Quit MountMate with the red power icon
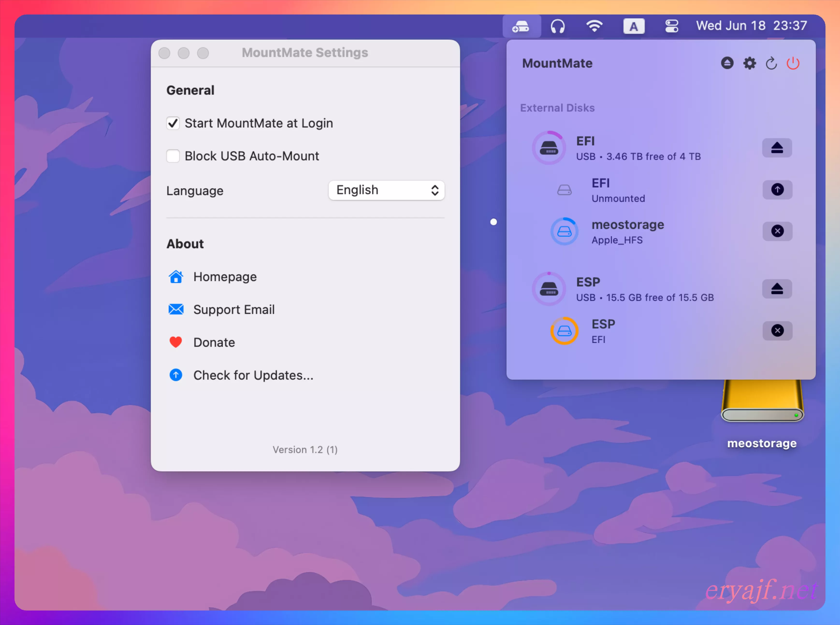This screenshot has height=625, width=840. pos(793,63)
